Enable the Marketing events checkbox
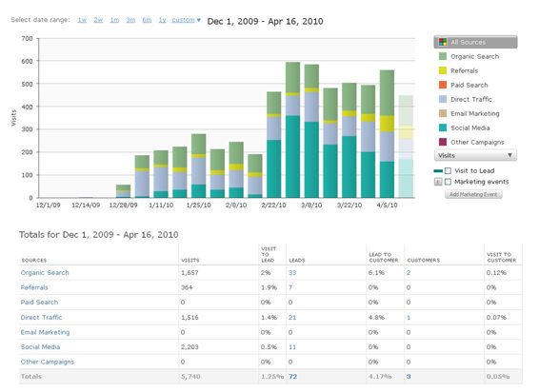 (x=449, y=182)
